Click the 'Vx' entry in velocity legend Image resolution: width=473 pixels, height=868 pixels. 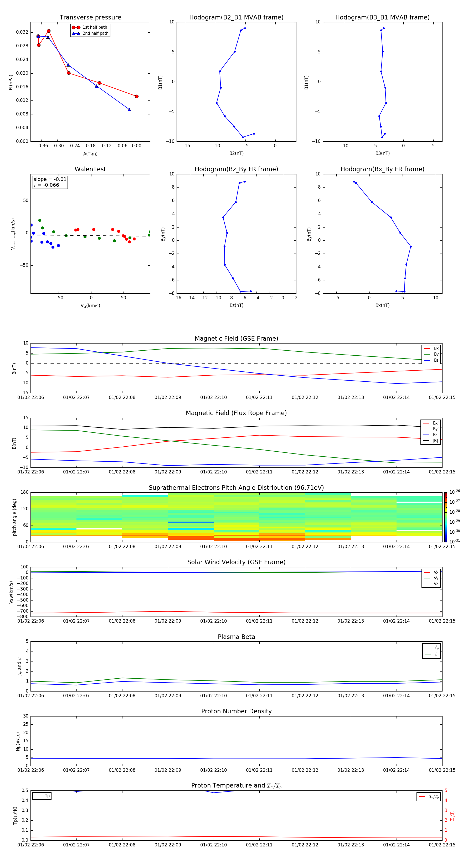(x=431, y=572)
